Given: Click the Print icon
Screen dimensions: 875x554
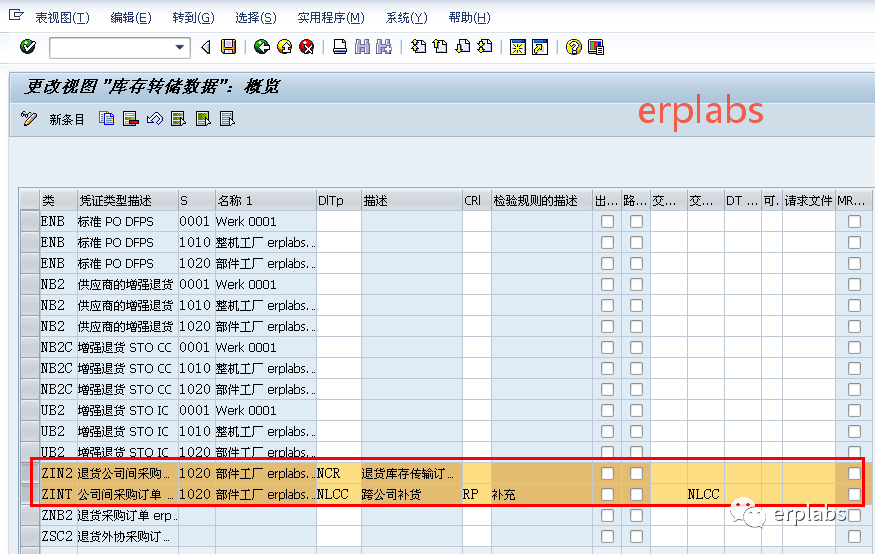Looking at the screenshot, I should [x=339, y=47].
